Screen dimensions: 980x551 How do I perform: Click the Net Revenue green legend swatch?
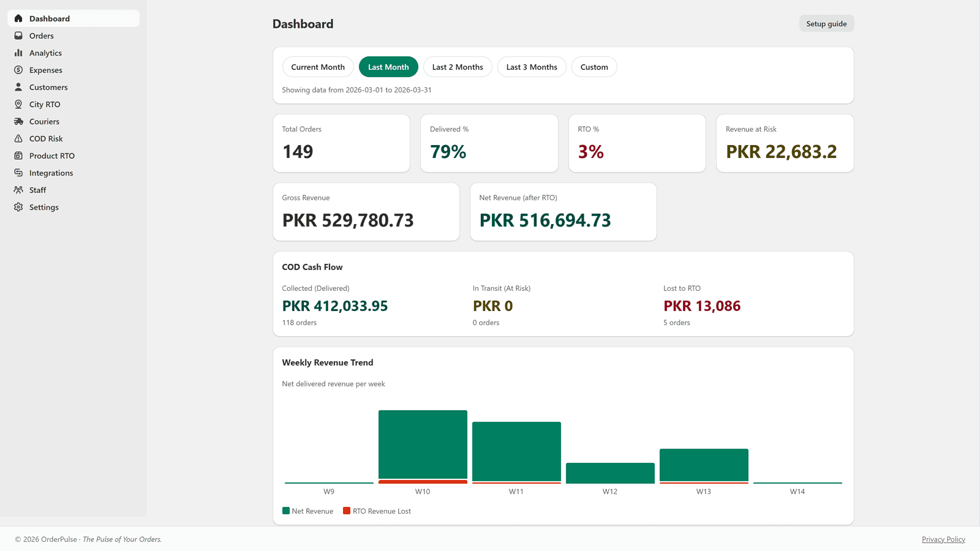point(286,511)
